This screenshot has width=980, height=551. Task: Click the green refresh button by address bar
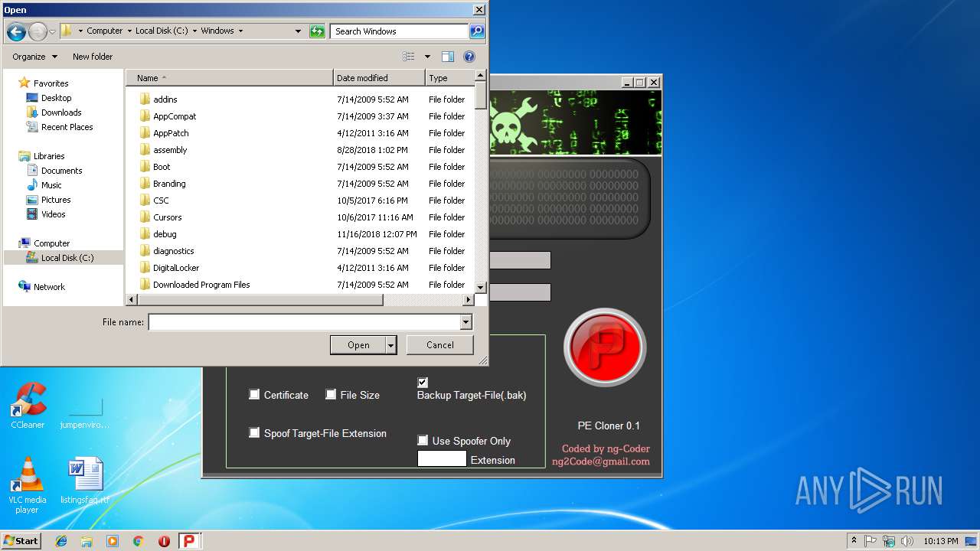(317, 31)
